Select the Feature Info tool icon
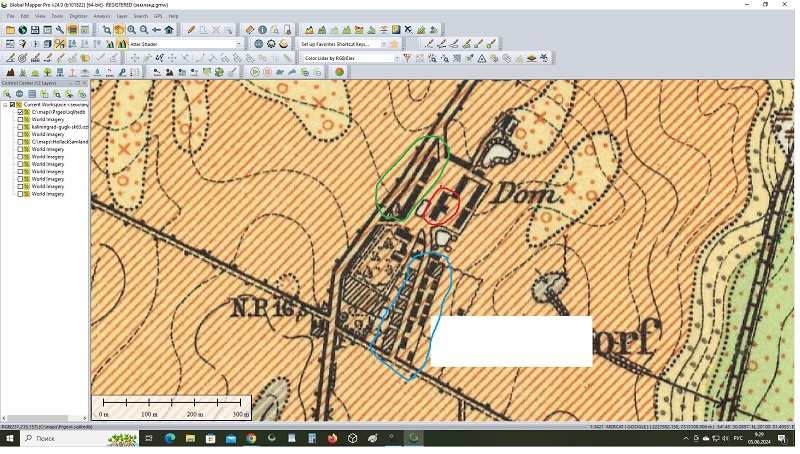The image size is (800, 454). coord(262,30)
